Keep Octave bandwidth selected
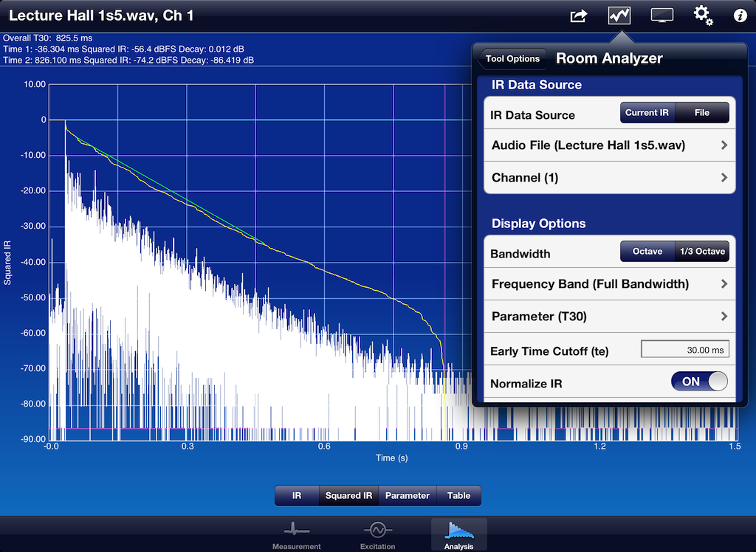Viewport: 756px width, 552px height. 647,251
